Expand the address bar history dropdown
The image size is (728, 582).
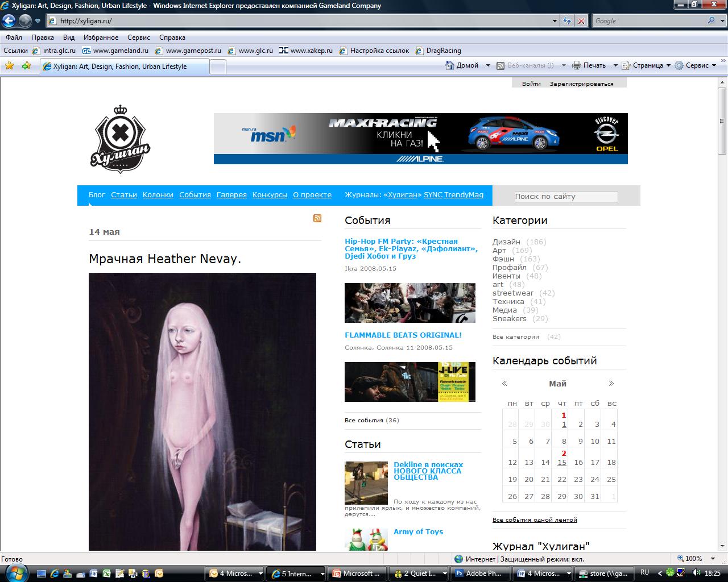(x=555, y=21)
